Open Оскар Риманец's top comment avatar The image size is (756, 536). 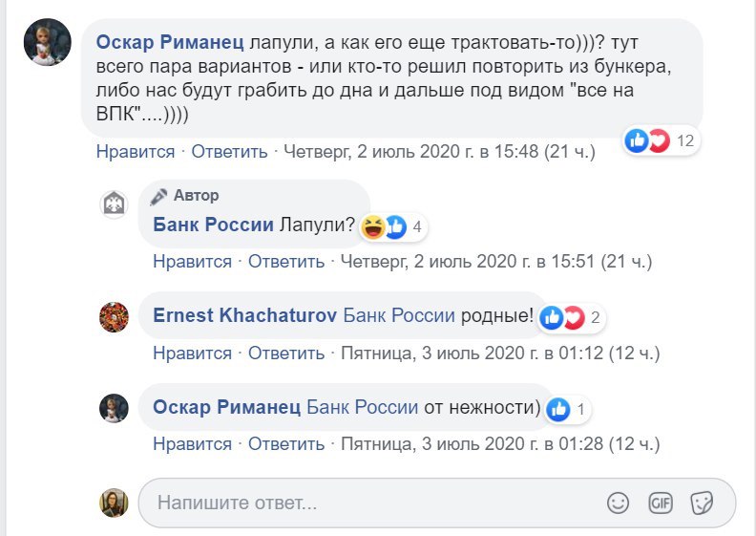click(47, 42)
